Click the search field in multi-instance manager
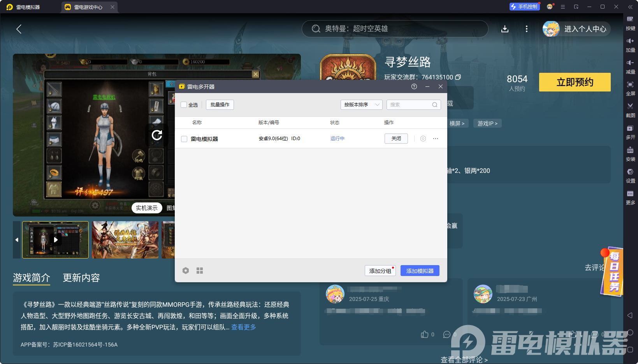This screenshot has height=364, width=638. (x=410, y=105)
